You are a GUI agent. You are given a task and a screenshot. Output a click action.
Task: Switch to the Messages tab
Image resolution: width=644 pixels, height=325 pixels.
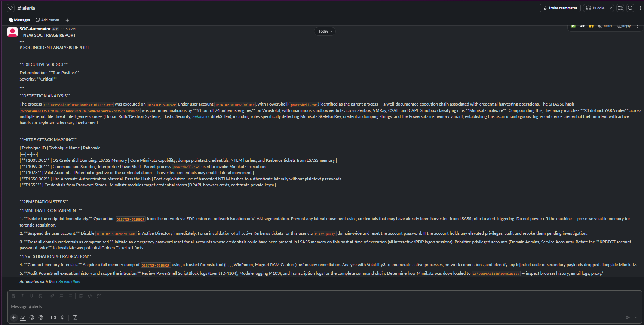tap(19, 20)
